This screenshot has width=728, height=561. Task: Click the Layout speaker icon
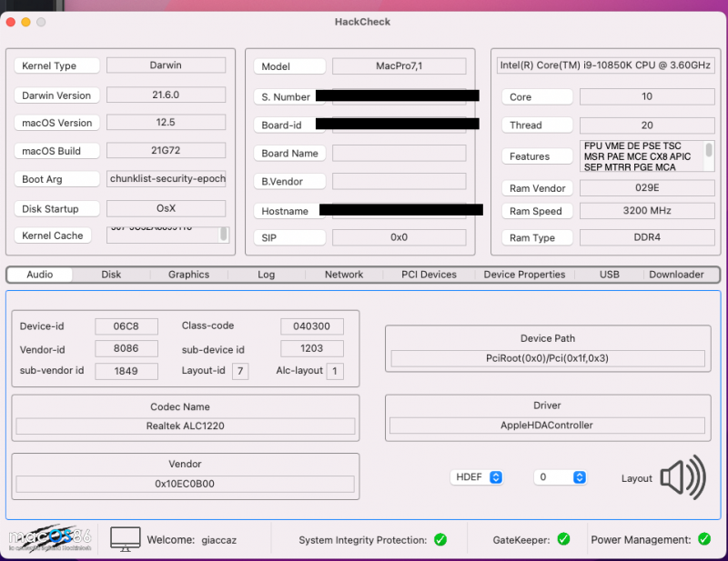(683, 477)
